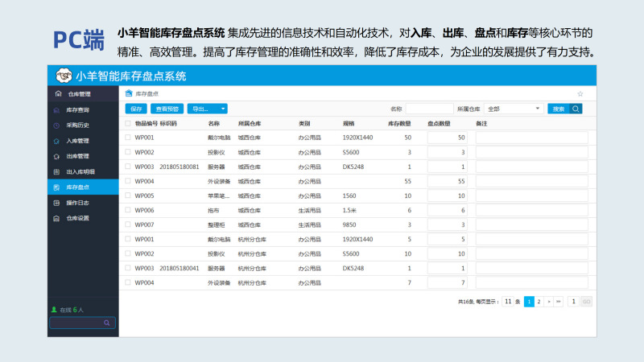Image resolution: width=644 pixels, height=362 pixels.
Task: Click the GO pagination button
Action: click(x=586, y=302)
